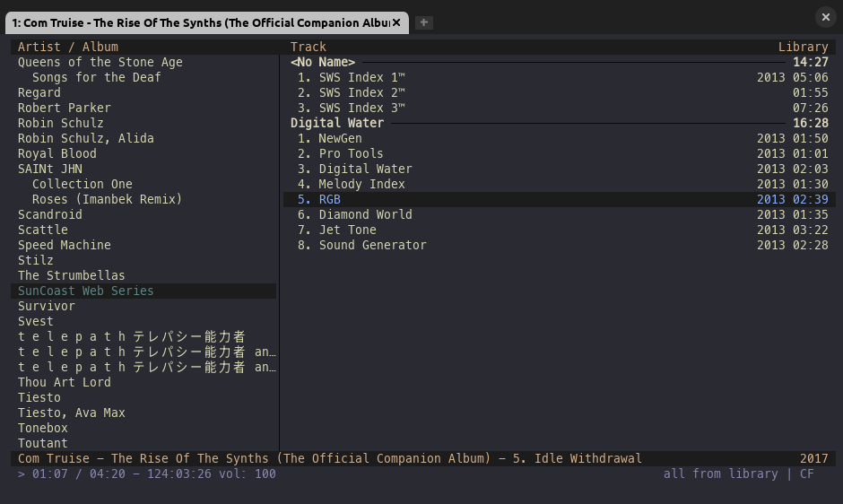Viewport: 843px width, 504px height.
Task: Select artist Toutant
Action: tap(42, 443)
